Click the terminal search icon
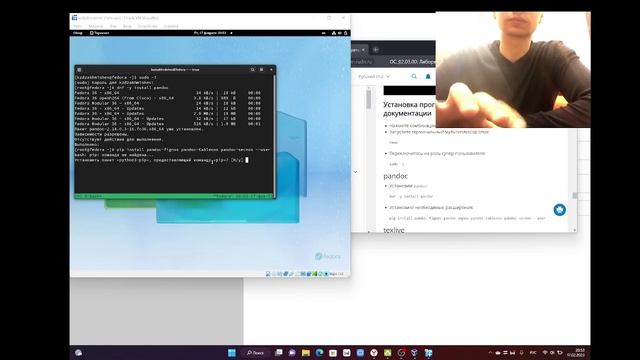Viewport: 640px width, 360px height. pyautogui.click(x=252, y=70)
